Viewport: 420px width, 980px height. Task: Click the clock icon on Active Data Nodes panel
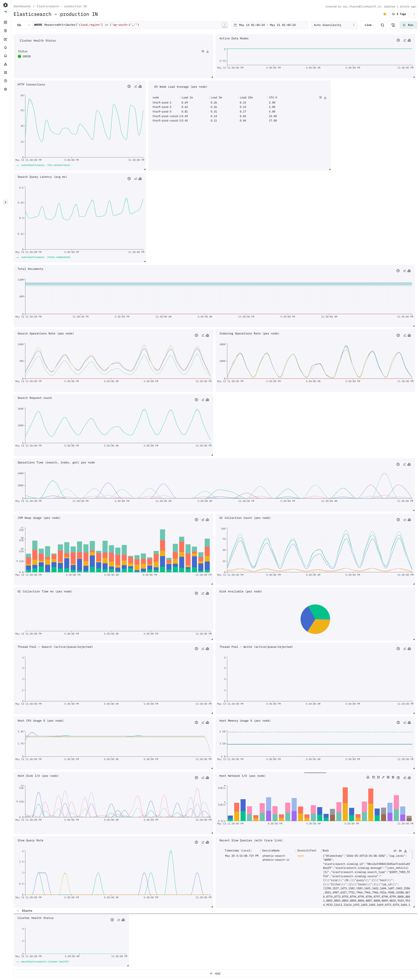398,40
